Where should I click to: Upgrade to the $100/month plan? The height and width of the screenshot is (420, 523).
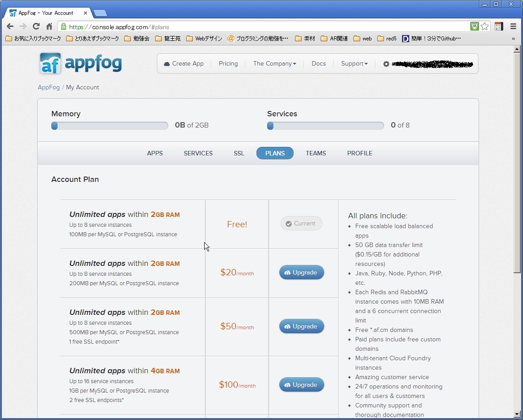(302, 385)
